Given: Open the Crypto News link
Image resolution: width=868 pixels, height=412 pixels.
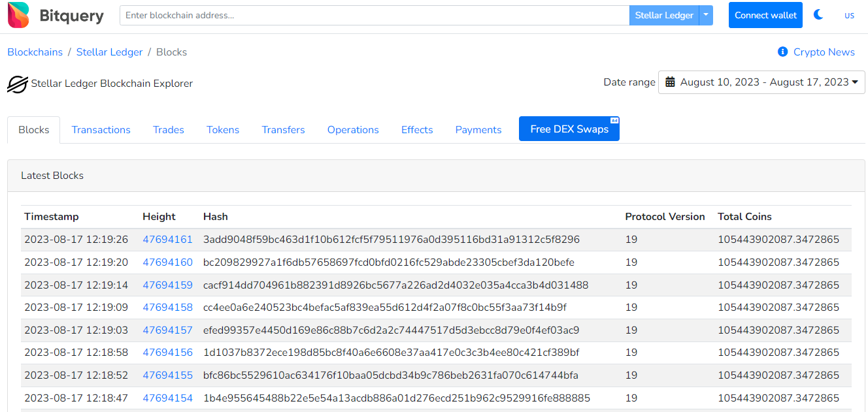Looking at the screenshot, I should coord(824,52).
